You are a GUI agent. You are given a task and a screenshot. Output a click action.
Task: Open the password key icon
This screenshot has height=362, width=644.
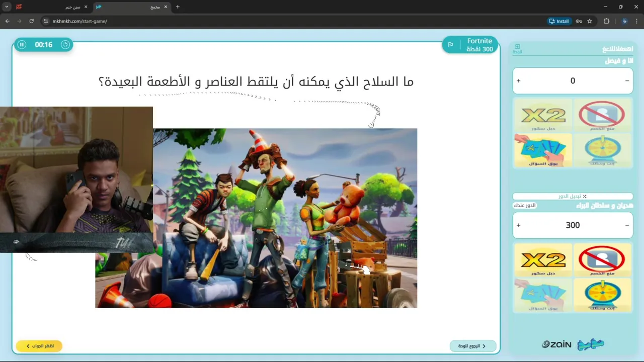coord(579,21)
